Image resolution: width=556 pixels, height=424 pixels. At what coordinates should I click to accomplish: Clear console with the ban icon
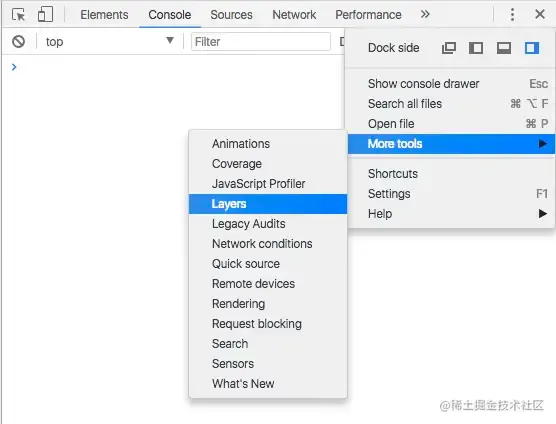tap(18, 41)
